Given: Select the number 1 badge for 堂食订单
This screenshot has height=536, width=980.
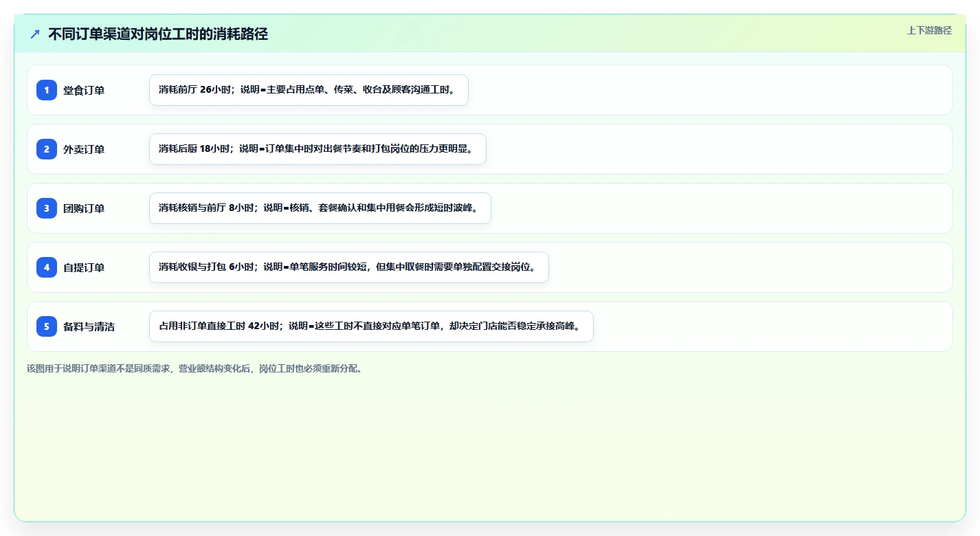Looking at the screenshot, I should click(x=47, y=90).
